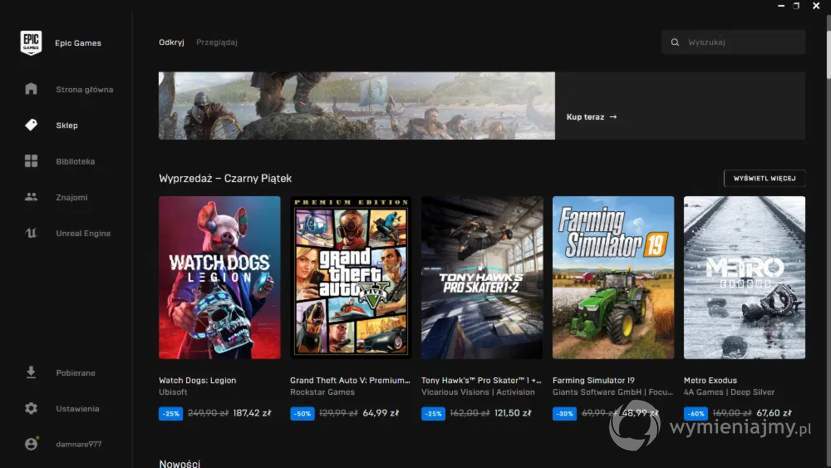Click the Farming Simulator 19 title text

coord(593,380)
